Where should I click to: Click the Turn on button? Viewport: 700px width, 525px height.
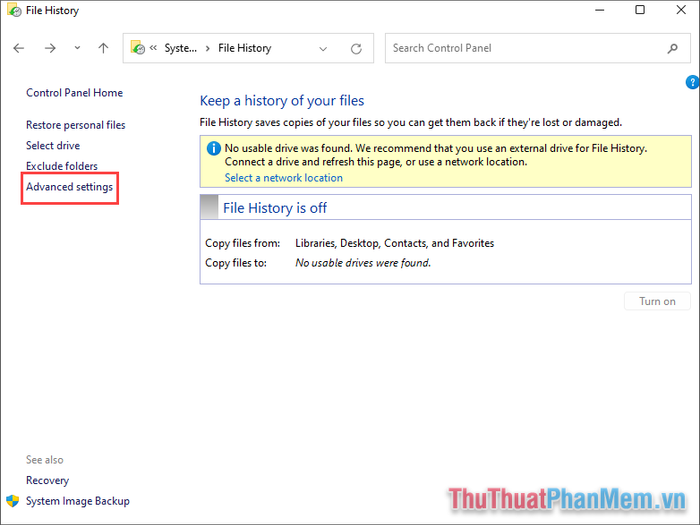657,301
